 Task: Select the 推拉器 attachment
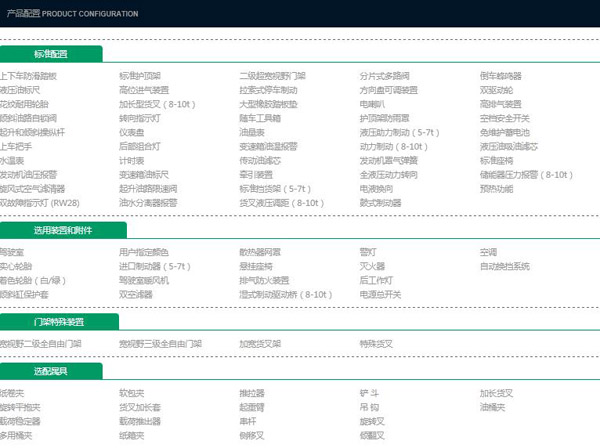[x=251, y=393]
